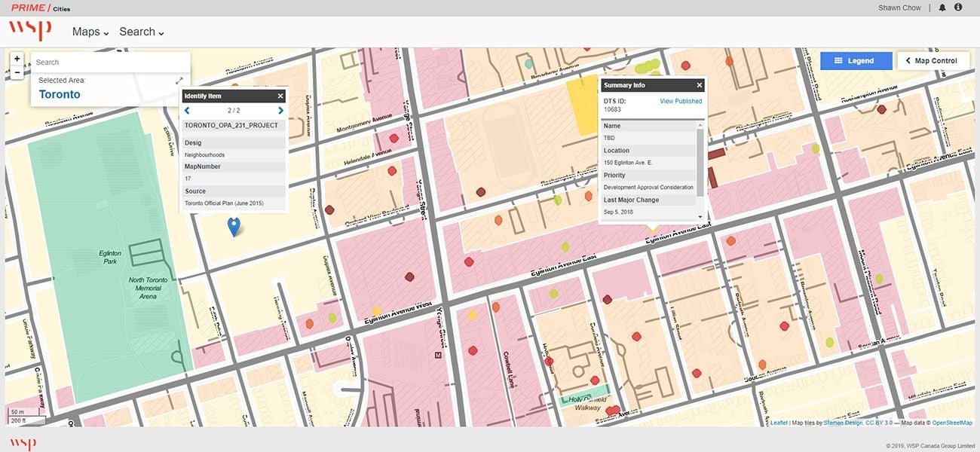
Task: Open the Maps dropdown menu
Action: [90, 32]
